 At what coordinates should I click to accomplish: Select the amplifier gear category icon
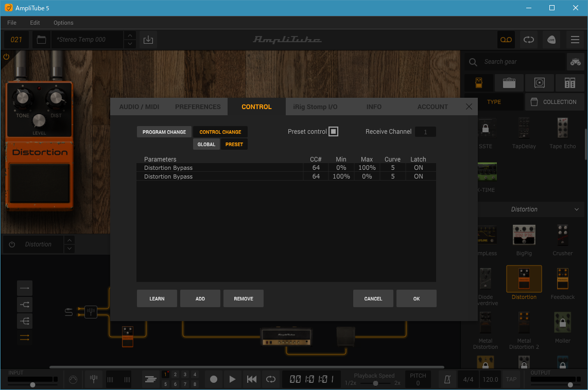point(509,83)
